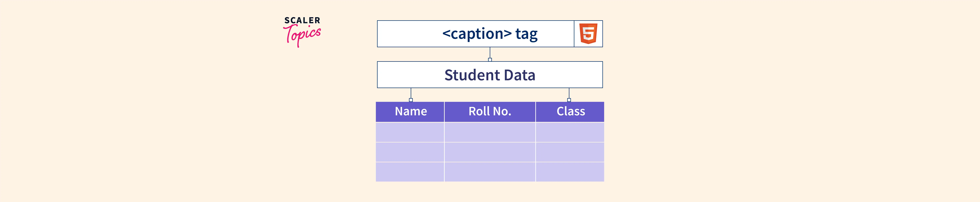Viewport: 980px width, 202px height.
Task: Select first empty cell under Roll No.
Action: pos(490,132)
